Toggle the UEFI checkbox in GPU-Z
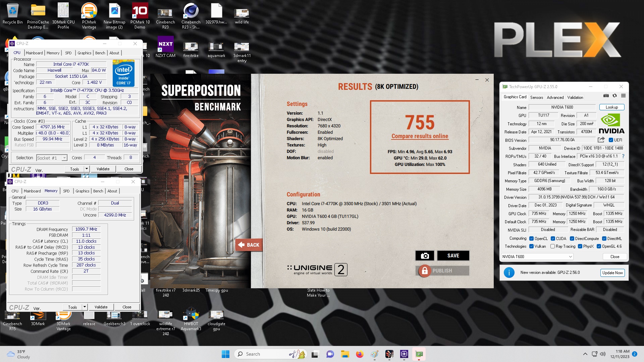The image size is (644, 362). [x=611, y=140]
